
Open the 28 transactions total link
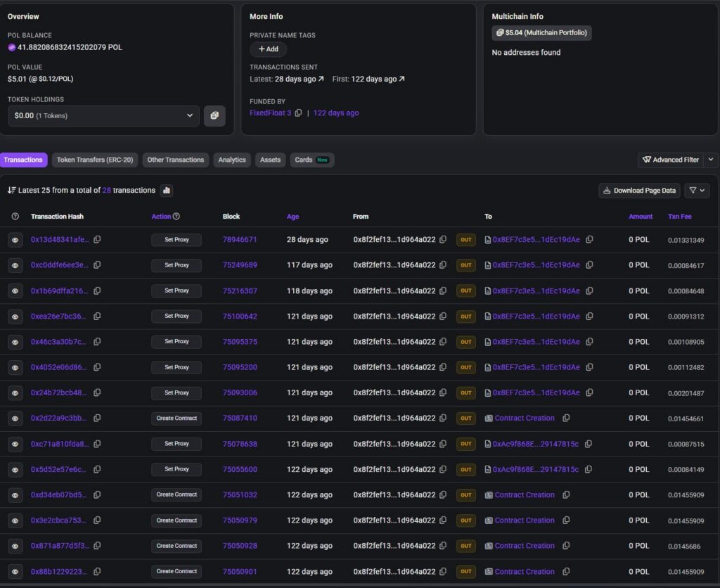(107, 190)
